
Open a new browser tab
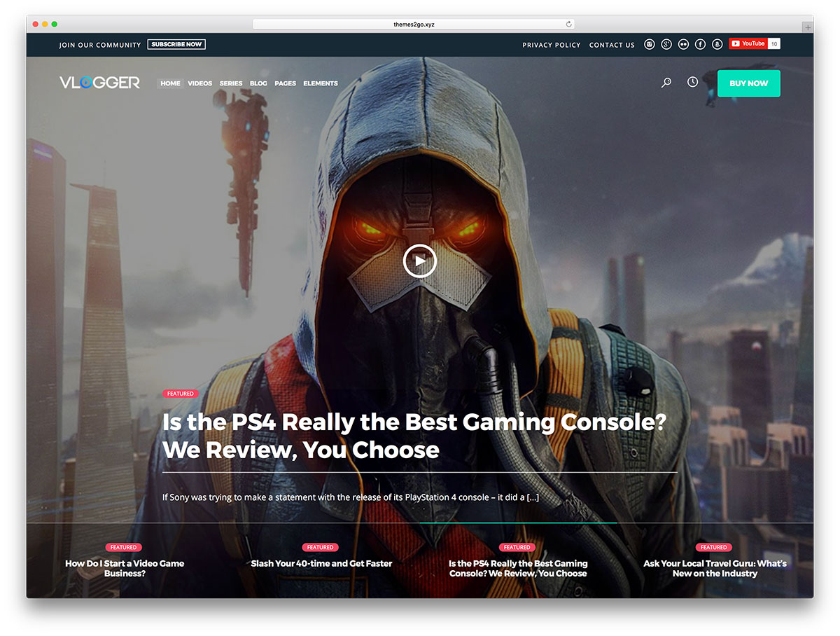[808, 27]
